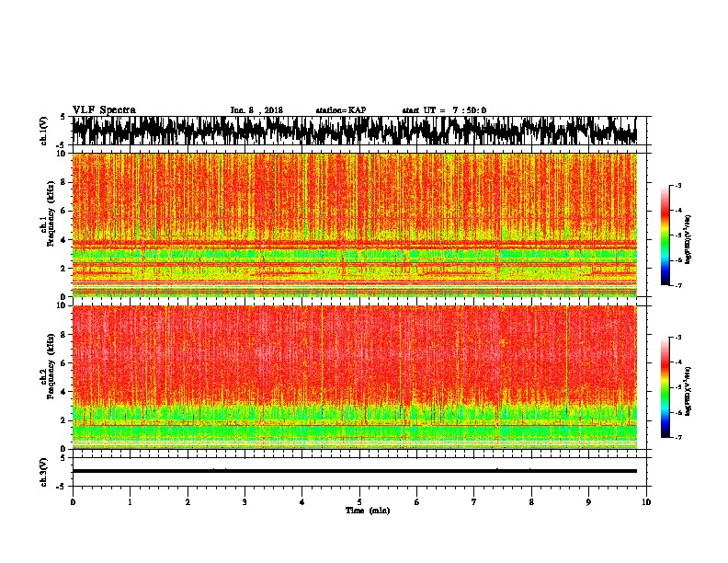Image resolution: width=728 pixels, height=563 pixels.
Task: Click the ch.1 spectrogram color bar
Action: tap(665, 236)
